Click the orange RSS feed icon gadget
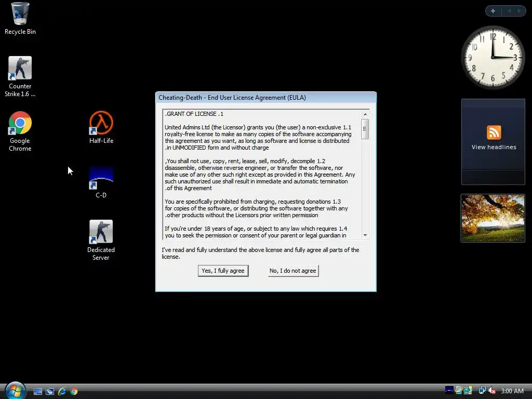 coord(494,132)
